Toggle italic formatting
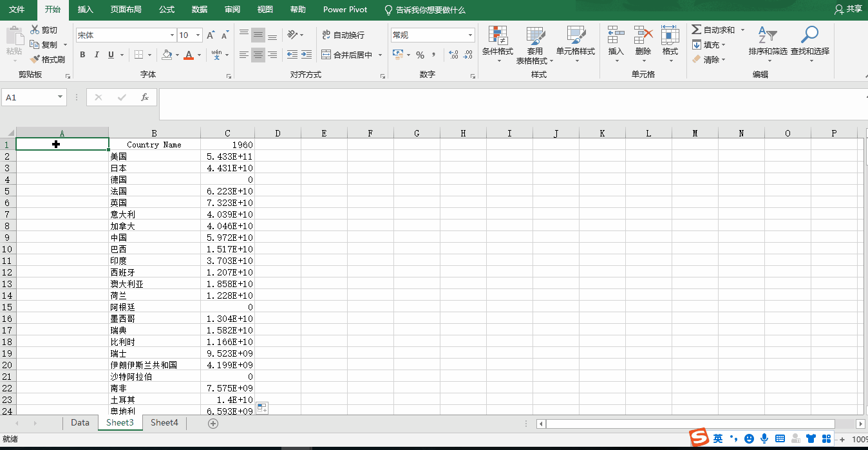 point(97,55)
